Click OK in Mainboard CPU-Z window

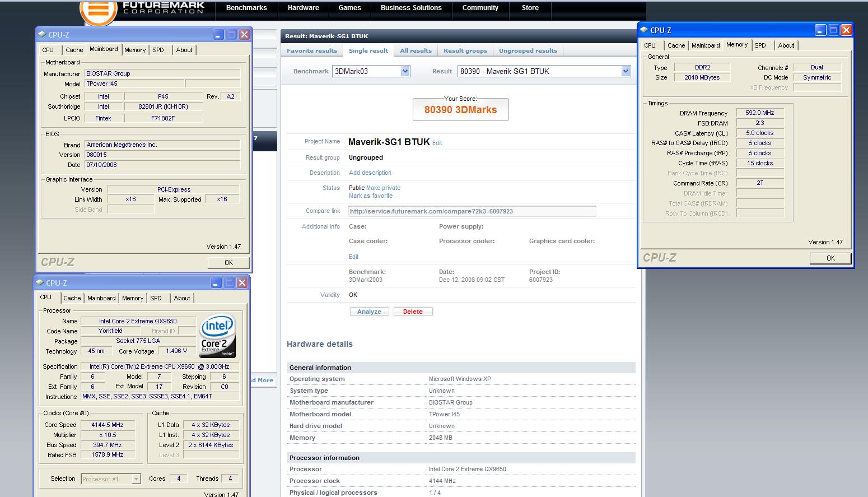pyautogui.click(x=228, y=262)
